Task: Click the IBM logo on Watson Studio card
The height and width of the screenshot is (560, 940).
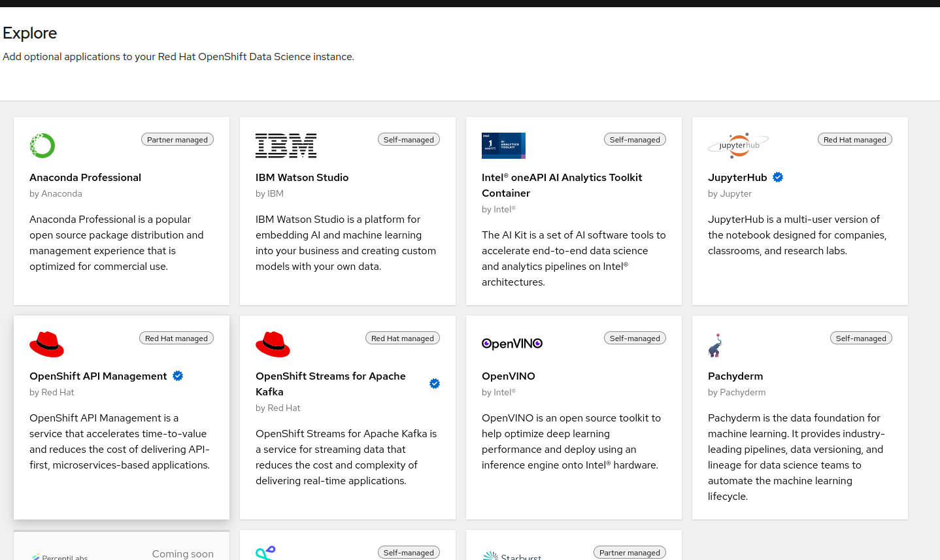Action: coord(286,146)
